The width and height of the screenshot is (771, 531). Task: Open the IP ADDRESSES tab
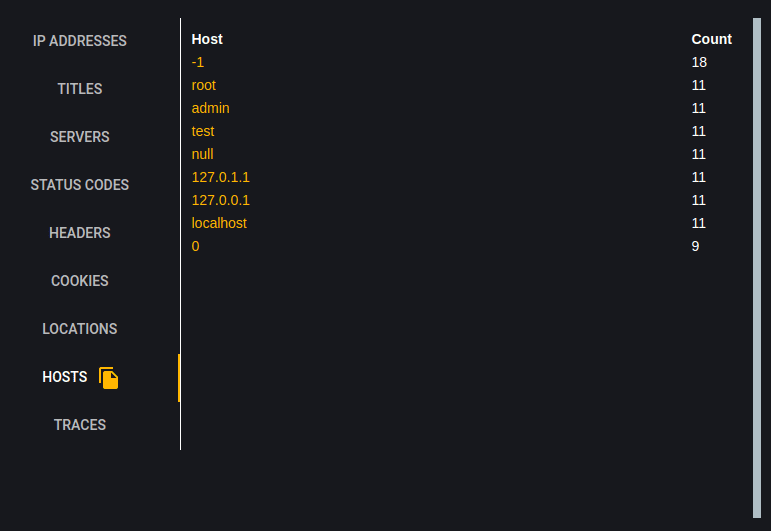click(80, 41)
